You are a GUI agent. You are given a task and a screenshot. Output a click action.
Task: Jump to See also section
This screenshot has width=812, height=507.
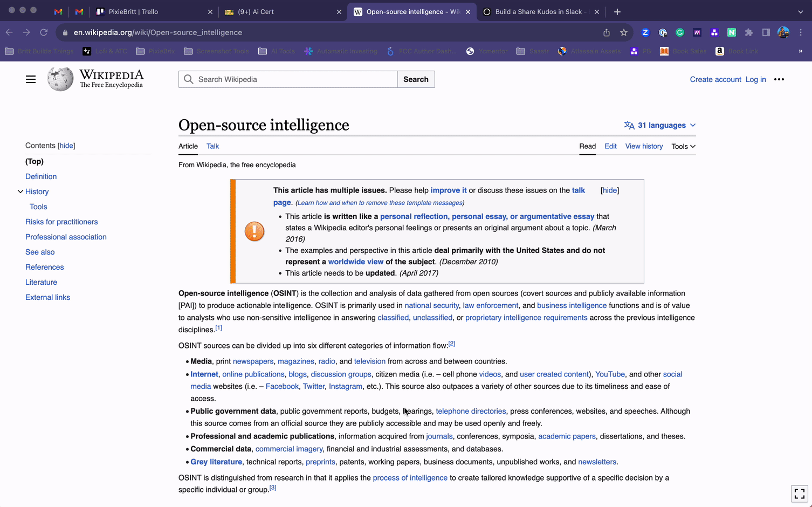pyautogui.click(x=40, y=252)
